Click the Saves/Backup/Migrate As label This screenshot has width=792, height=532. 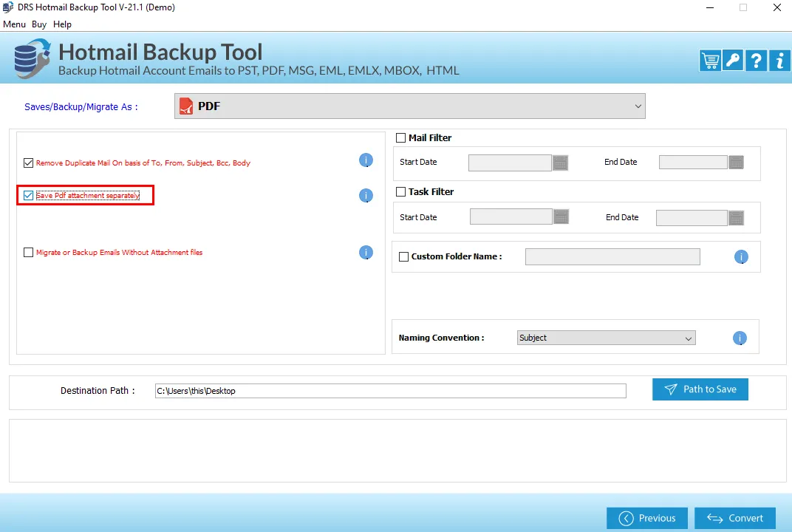(x=81, y=107)
